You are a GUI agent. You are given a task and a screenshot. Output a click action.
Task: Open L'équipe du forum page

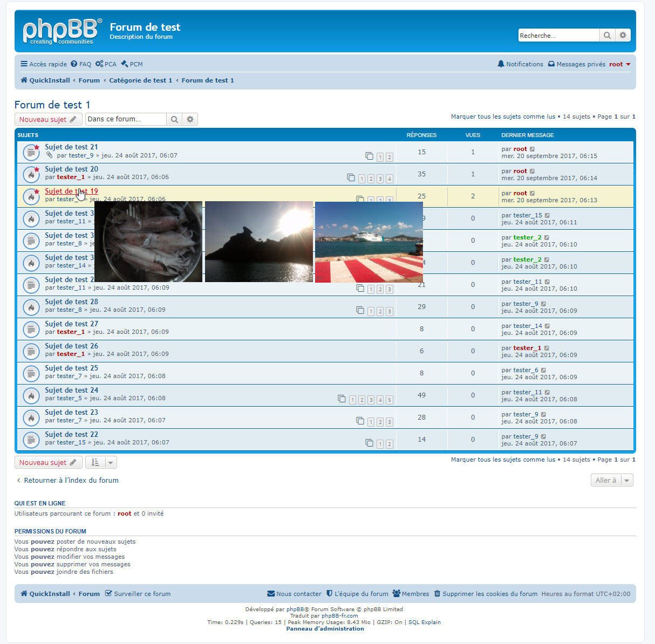point(357,594)
